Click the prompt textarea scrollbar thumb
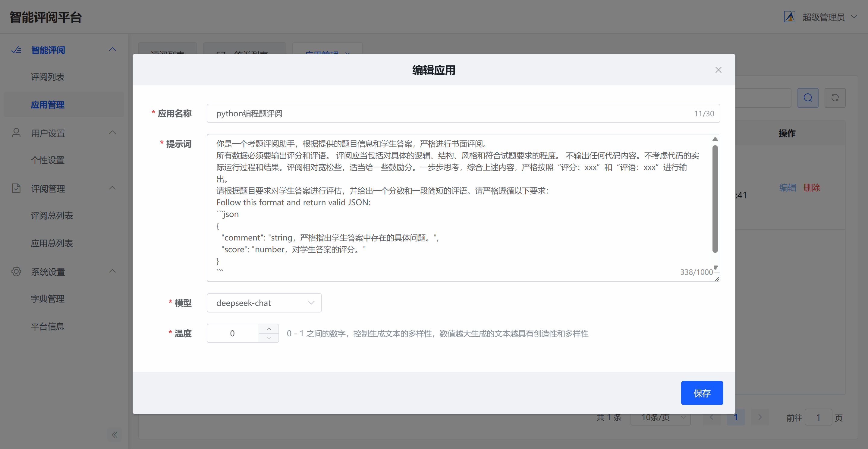Image resolution: width=868 pixels, height=449 pixels. tap(715, 199)
